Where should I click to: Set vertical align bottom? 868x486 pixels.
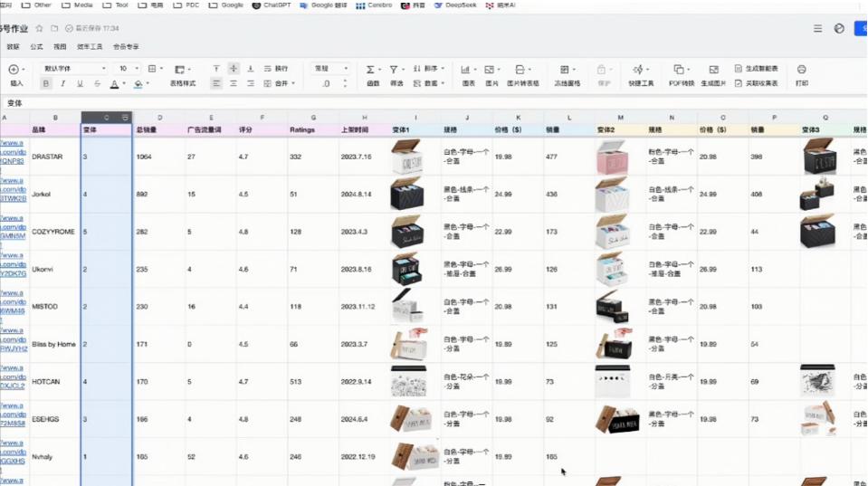click(250, 69)
